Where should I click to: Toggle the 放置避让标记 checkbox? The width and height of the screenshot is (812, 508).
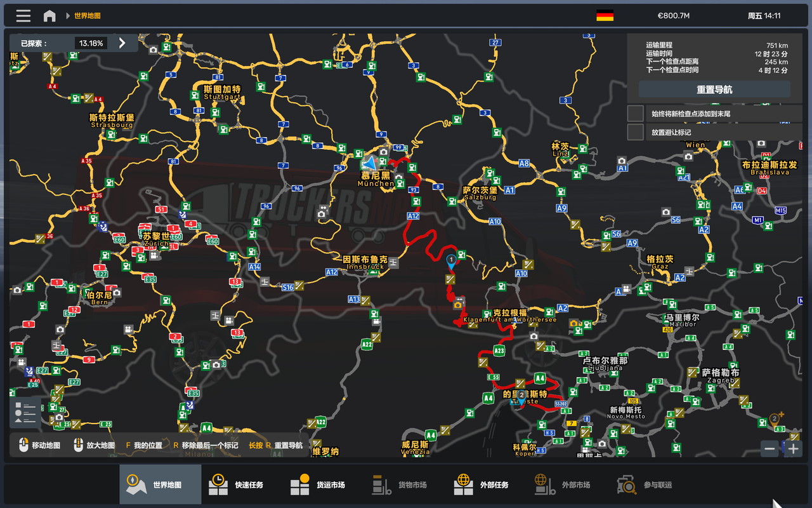[x=636, y=132]
